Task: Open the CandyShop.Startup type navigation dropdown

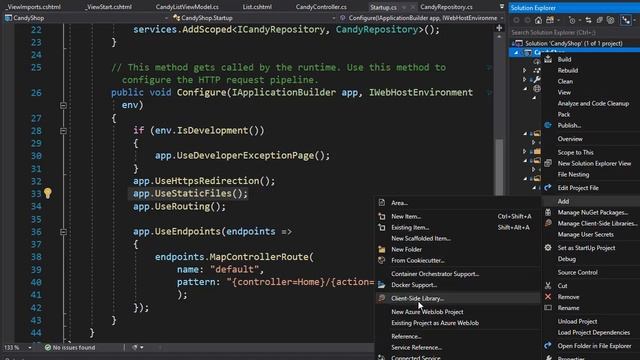Action: point(333,18)
